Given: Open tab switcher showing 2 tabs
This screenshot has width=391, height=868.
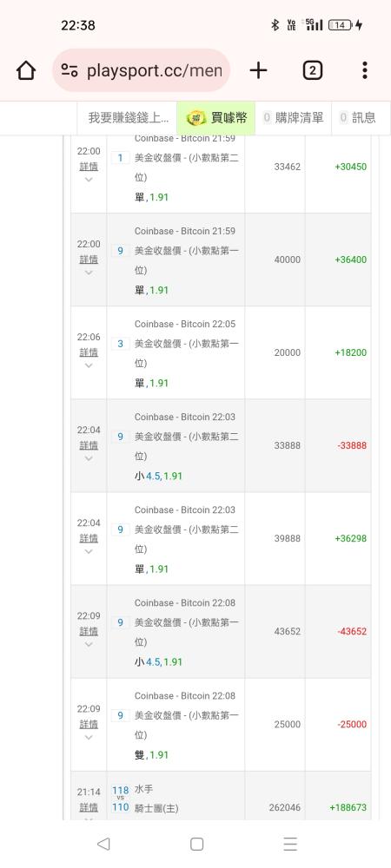Looking at the screenshot, I should coord(312,70).
